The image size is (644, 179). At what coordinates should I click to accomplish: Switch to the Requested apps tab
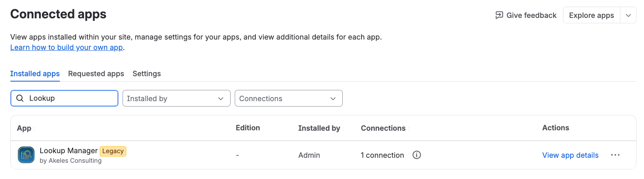[x=96, y=74]
